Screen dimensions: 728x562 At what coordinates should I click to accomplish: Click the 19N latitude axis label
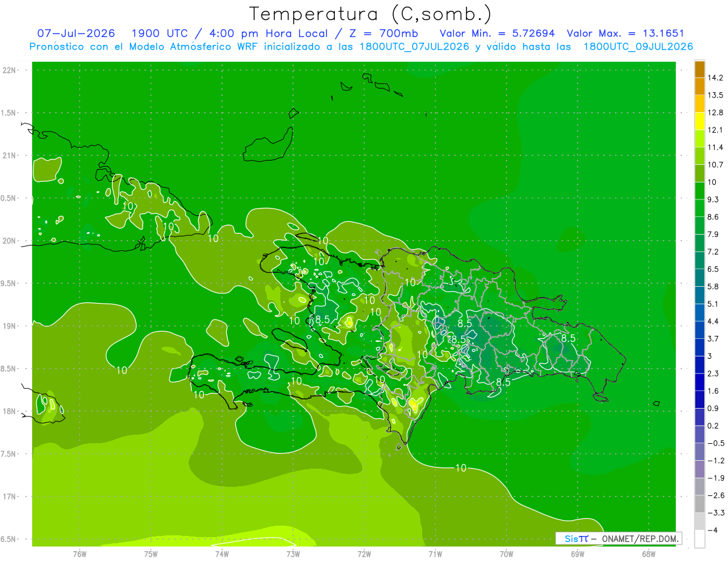pyautogui.click(x=10, y=326)
